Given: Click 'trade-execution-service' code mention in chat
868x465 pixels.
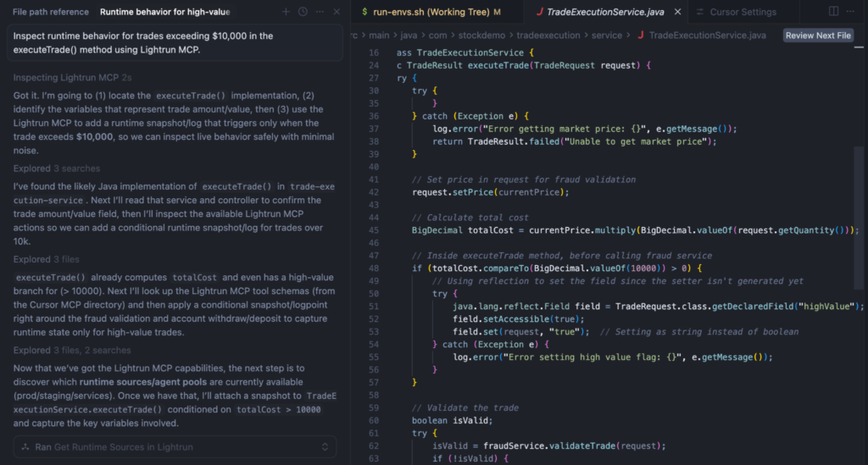Looking at the screenshot, I should (174, 193).
